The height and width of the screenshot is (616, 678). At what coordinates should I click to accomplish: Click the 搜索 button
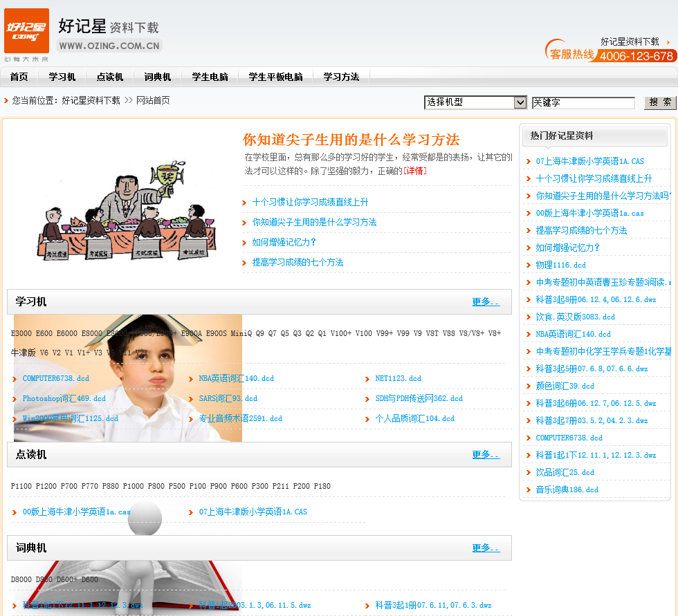coord(660,102)
